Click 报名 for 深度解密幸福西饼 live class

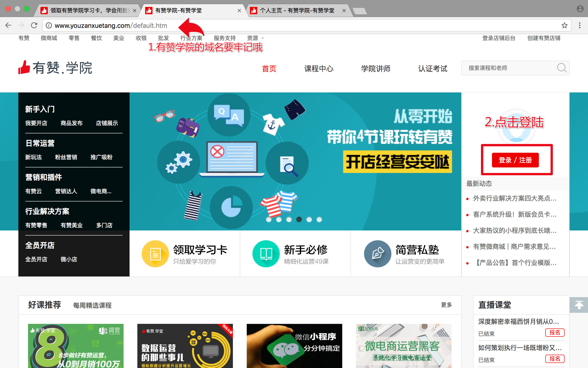point(555,333)
